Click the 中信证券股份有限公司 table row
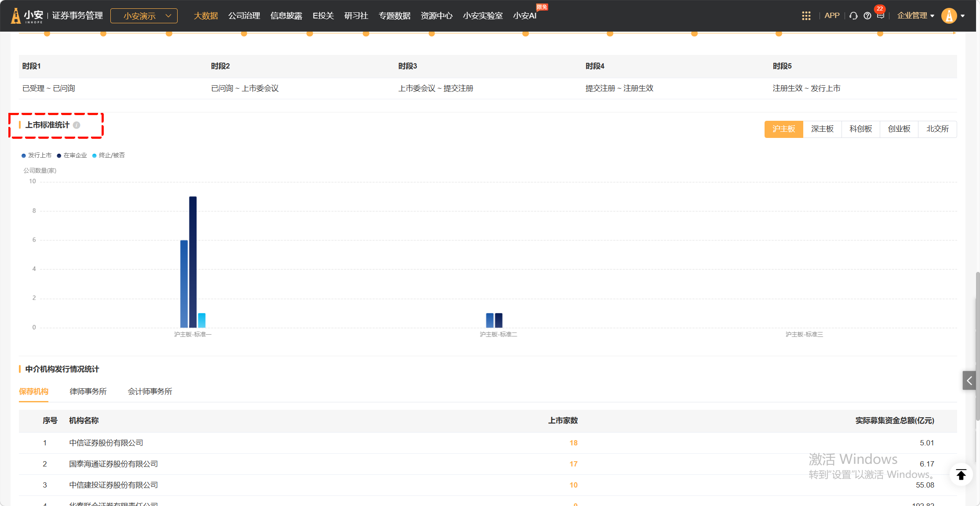 [106, 443]
